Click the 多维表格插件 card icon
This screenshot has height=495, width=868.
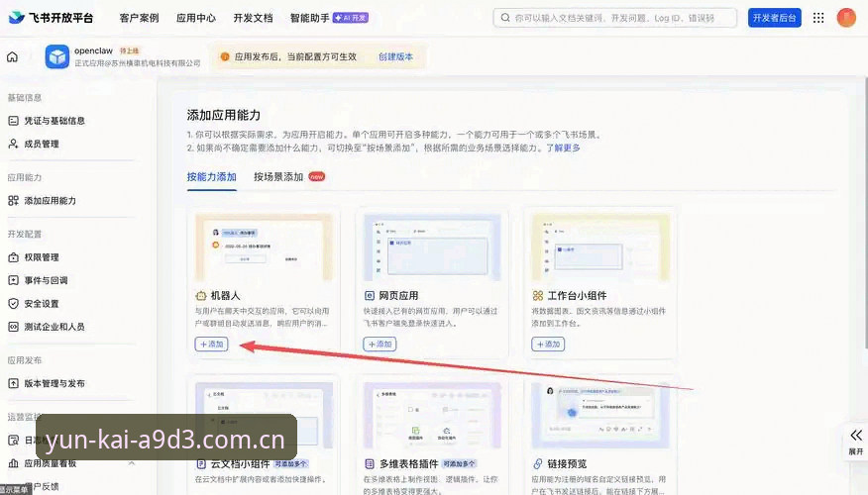370,464
